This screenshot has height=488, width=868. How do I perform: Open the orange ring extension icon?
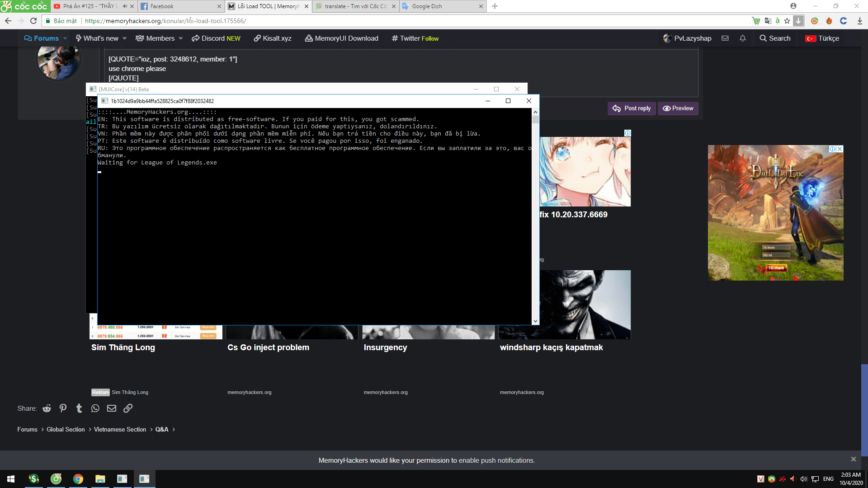[x=815, y=21]
